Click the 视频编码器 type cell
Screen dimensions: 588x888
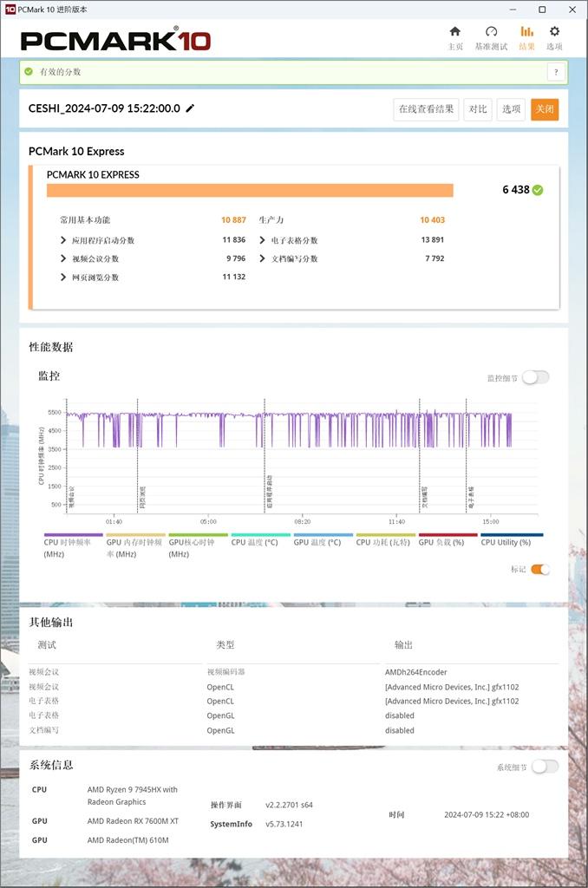click(x=225, y=672)
